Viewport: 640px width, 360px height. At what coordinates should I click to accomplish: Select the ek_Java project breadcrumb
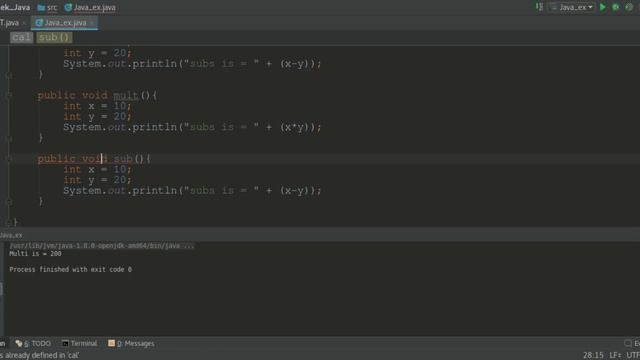[x=15, y=7]
